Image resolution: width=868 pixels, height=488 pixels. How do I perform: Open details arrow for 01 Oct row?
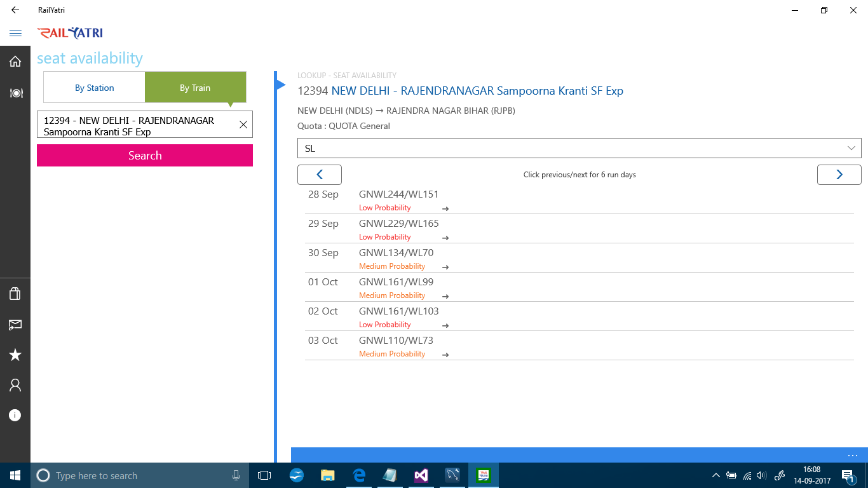(445, 296)
